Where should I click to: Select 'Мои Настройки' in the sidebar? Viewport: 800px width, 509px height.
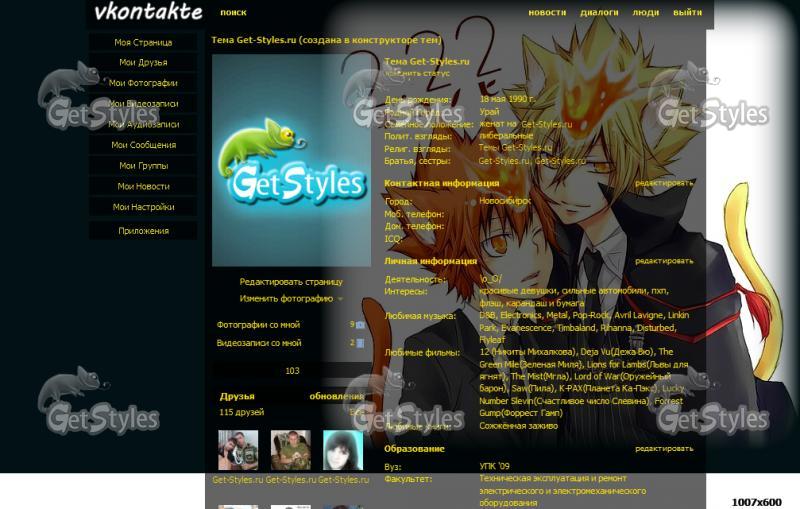point(143,207)
